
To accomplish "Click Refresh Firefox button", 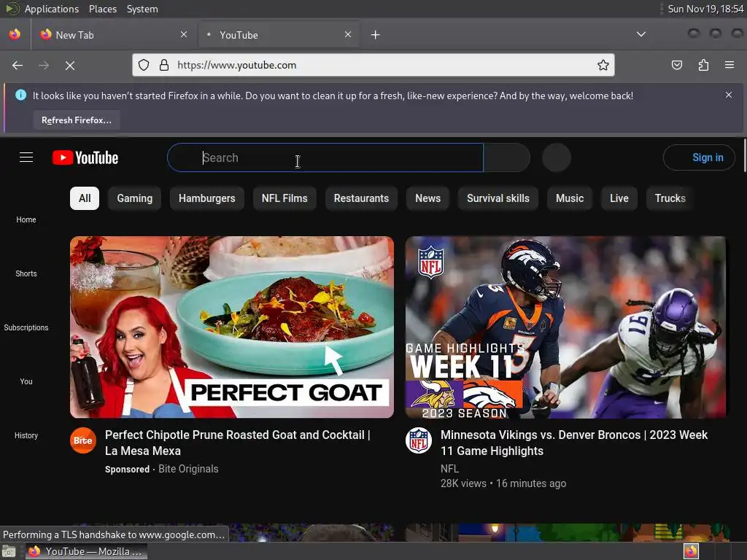I will pyautogui.click(x=76, y=120).
